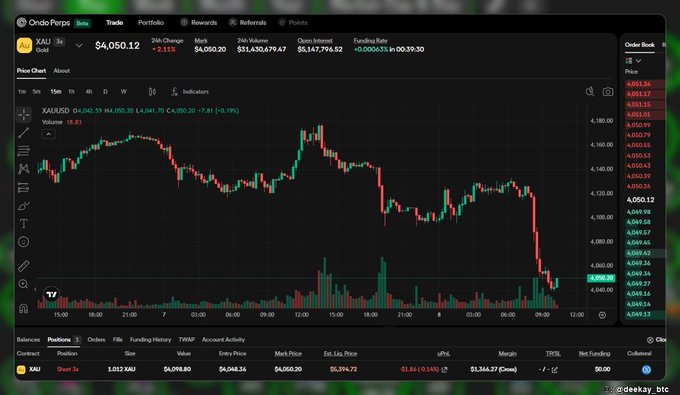Open the emoji sticker tool
The width and height of the screenshot is (680, 395).
[x=23, y=242]
